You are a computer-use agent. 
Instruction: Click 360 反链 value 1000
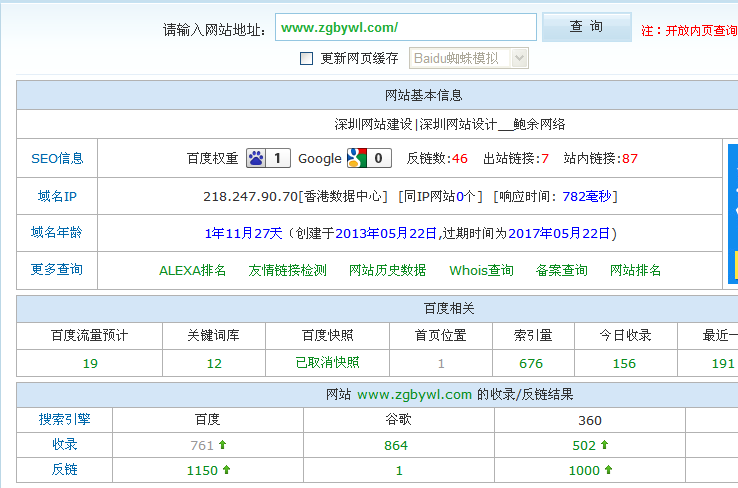[584, 470]
